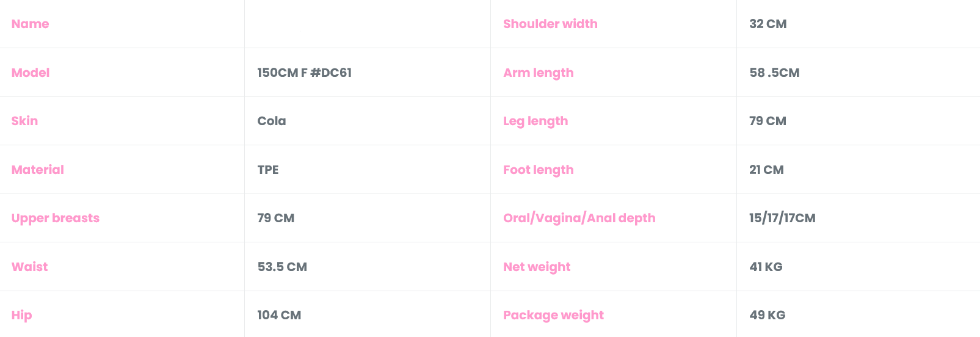Click the 21 CM foot length value
Viewport: 980px width, 337px height.
[x=766, y=170]
